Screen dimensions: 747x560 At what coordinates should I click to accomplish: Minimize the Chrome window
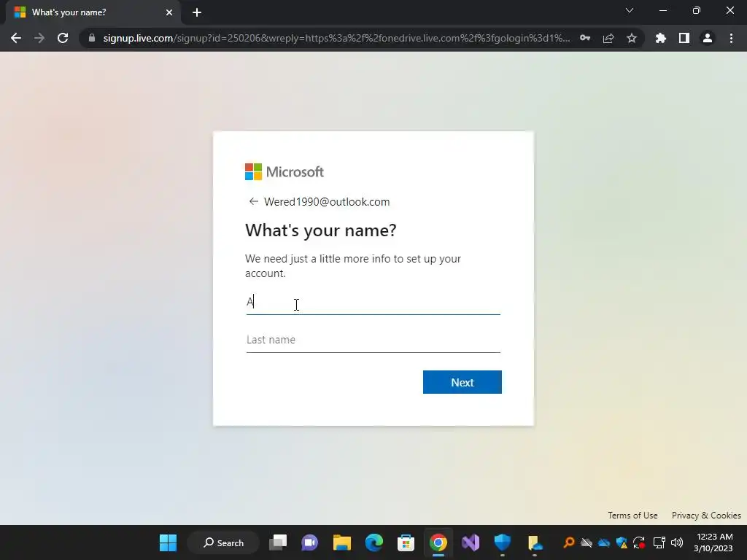tap(662, 10)
